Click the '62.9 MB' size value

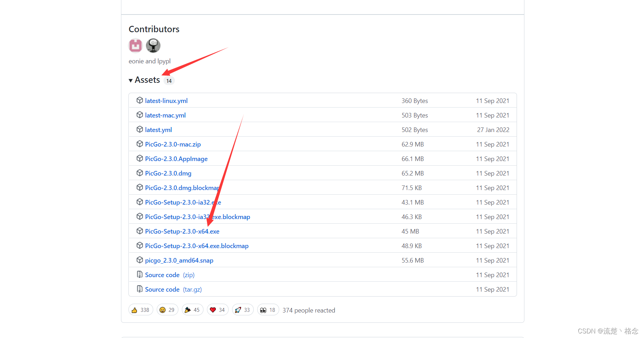click(x=413, y=144)
